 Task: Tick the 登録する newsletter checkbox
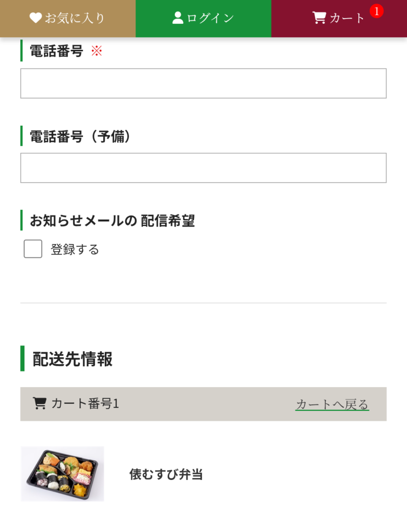[33, 249]
